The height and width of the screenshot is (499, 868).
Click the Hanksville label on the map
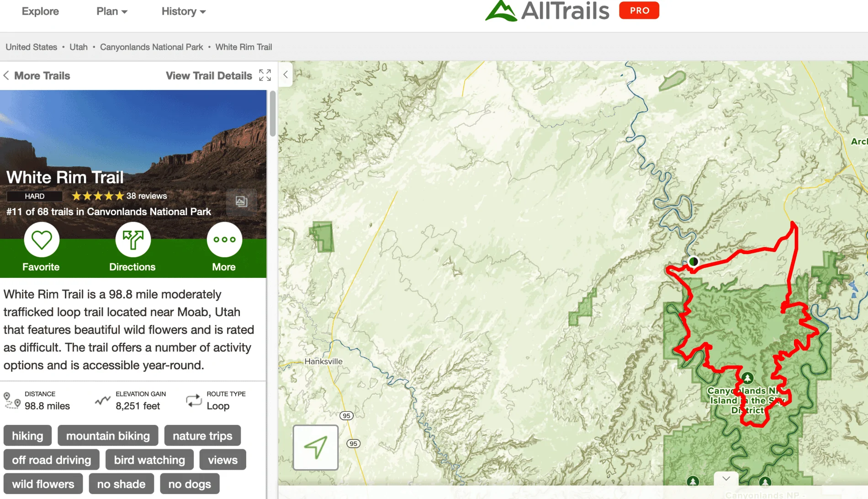click(323, 361)
